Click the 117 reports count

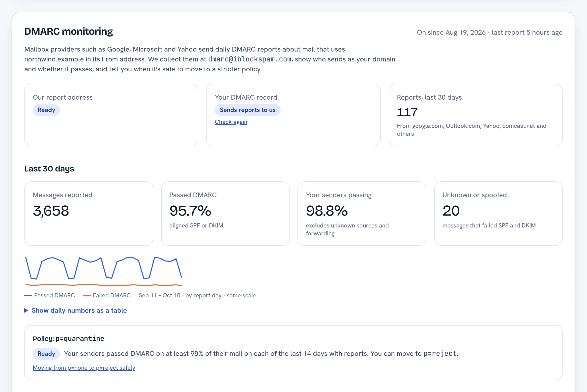407,112
